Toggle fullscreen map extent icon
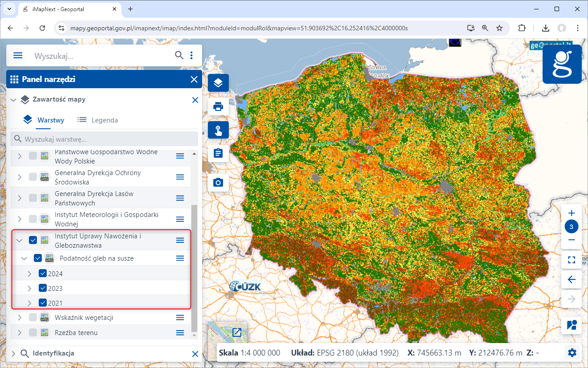Image resolution: width=588 pixels, height=368 pixels. tap(572, 260)
